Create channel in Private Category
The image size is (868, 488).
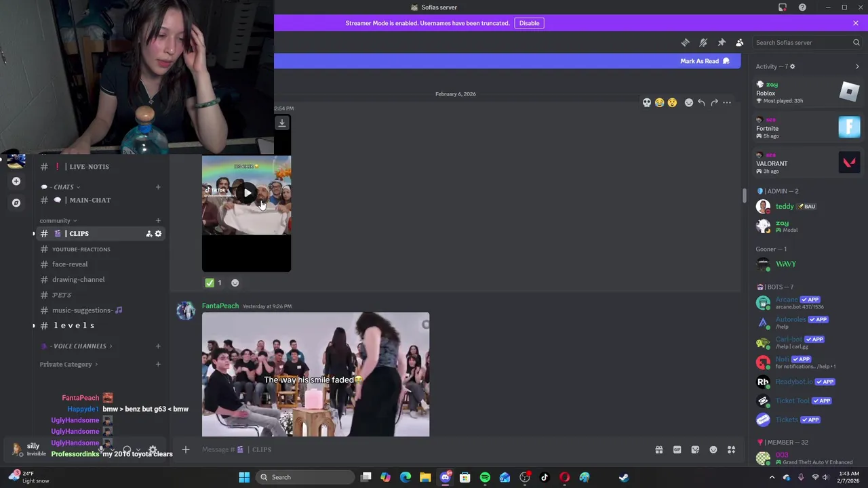tap(158, 365)
